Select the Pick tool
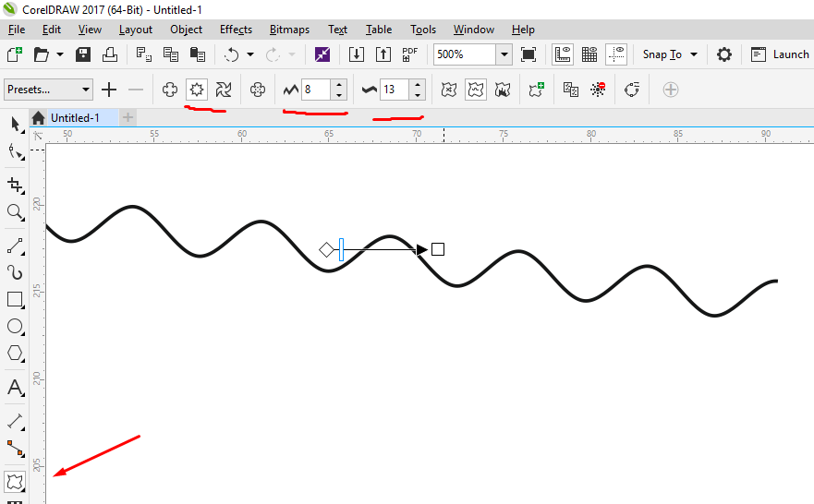 click(x=15, y=124)
